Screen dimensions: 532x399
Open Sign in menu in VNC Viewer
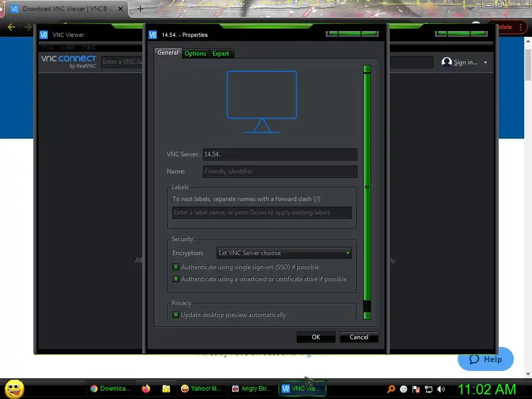[x=464, y=62]
